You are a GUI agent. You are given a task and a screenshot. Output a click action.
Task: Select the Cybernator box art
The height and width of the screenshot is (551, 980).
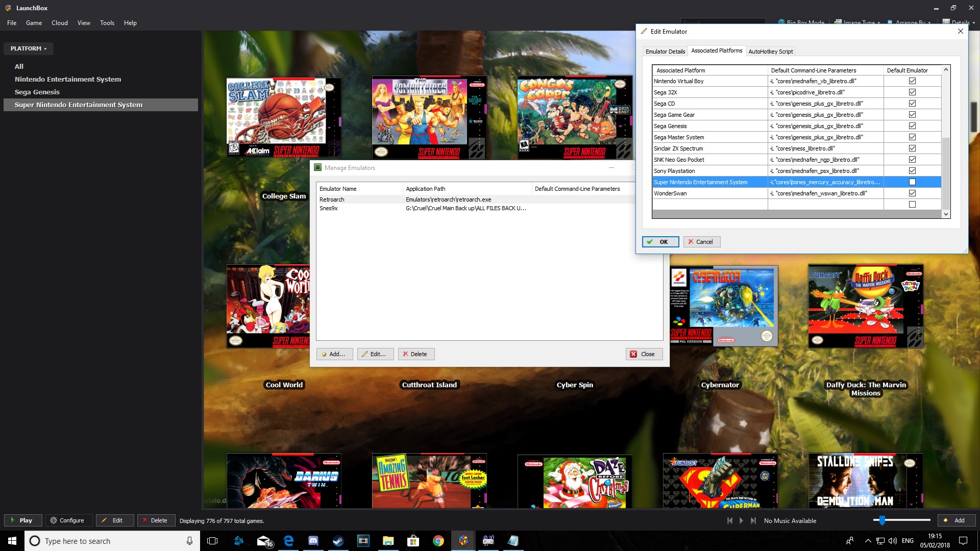click(724, 306)
